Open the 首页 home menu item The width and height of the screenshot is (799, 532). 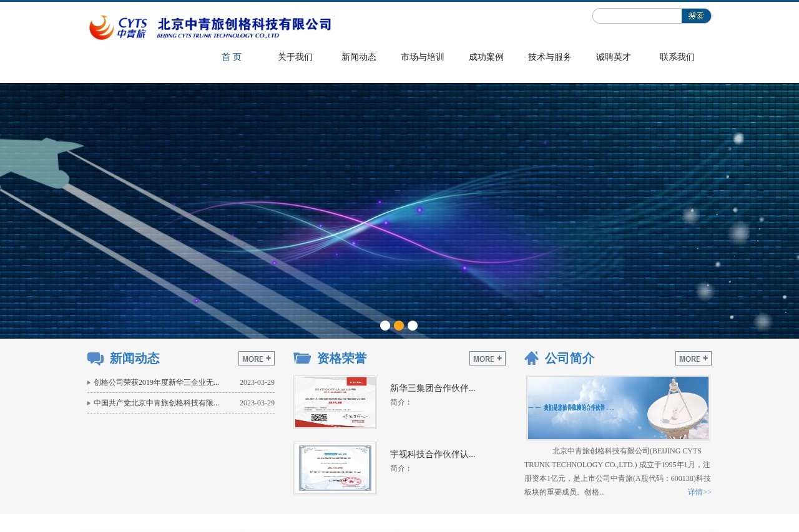(x=232, y=57)
